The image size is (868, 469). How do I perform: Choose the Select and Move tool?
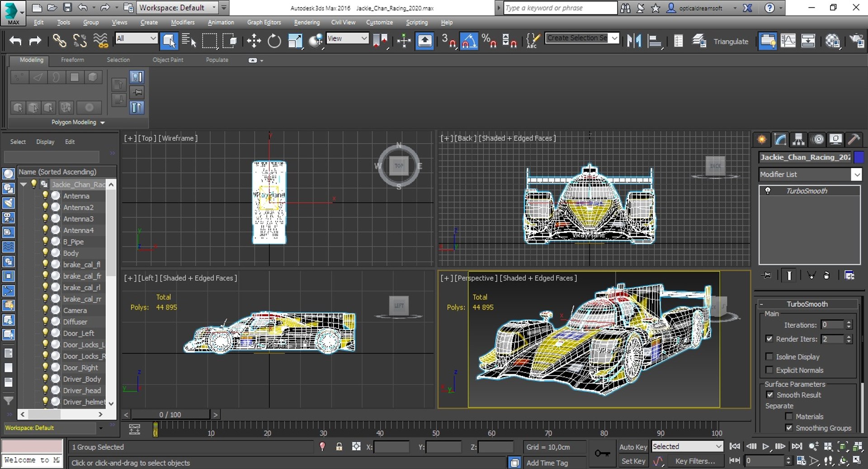click(x=254, y=41)
